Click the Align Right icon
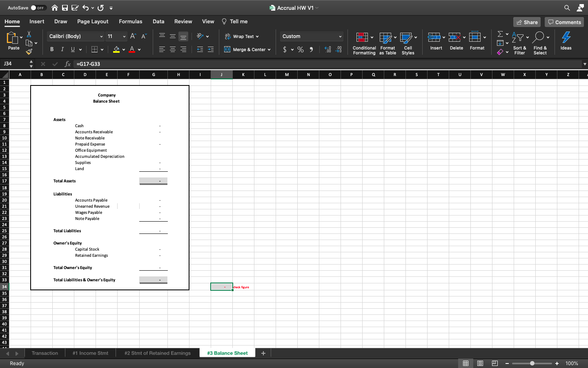Image resolution: width=588 pixels, height=368 pixels. (183, 49)
